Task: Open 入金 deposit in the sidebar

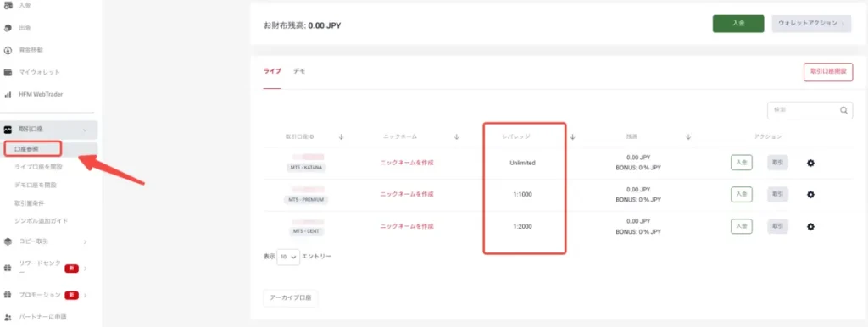Action: (25, 5)
